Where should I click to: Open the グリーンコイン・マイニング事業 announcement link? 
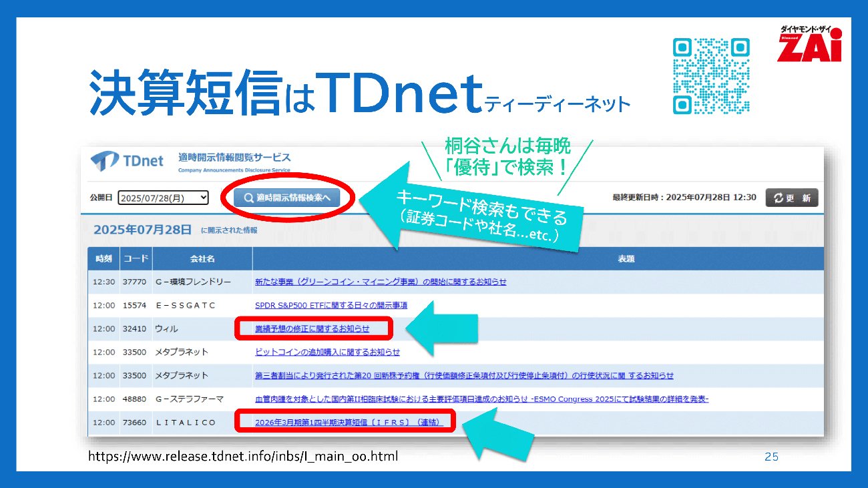point(381,282)
